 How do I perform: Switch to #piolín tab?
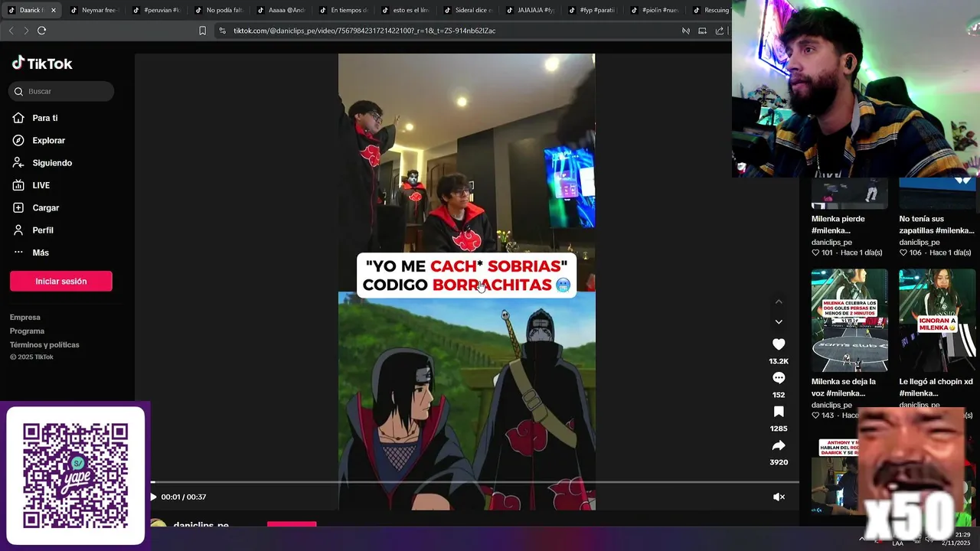coord(655,11)
